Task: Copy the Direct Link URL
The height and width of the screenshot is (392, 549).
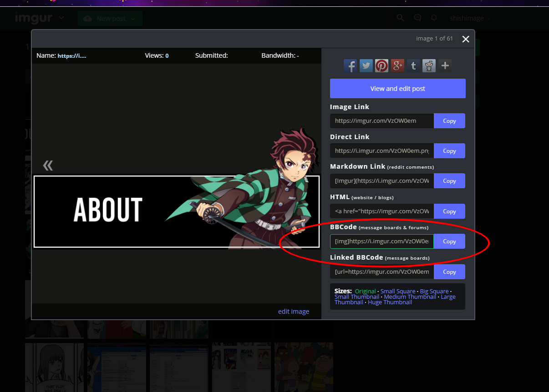Action: pyautogui.click(x=449, y=151)
